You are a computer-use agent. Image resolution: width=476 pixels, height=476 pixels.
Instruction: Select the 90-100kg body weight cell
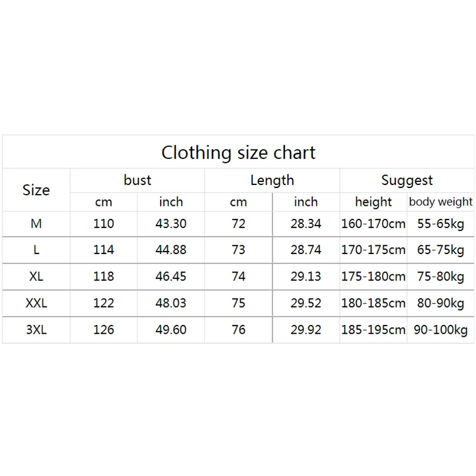click(x=441, y=329)
